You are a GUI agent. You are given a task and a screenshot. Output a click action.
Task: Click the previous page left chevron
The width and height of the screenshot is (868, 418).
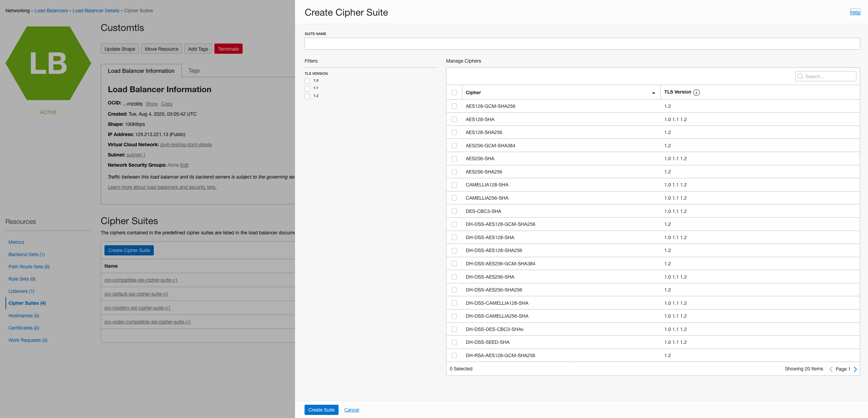[831, 369]
